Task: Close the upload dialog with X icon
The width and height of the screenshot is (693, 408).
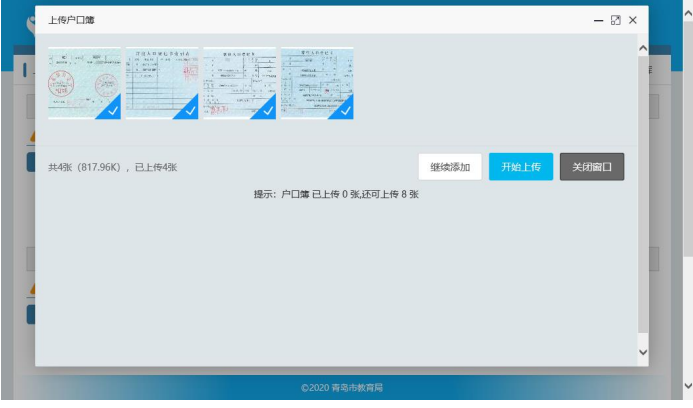Action: [x=632, y=20]
